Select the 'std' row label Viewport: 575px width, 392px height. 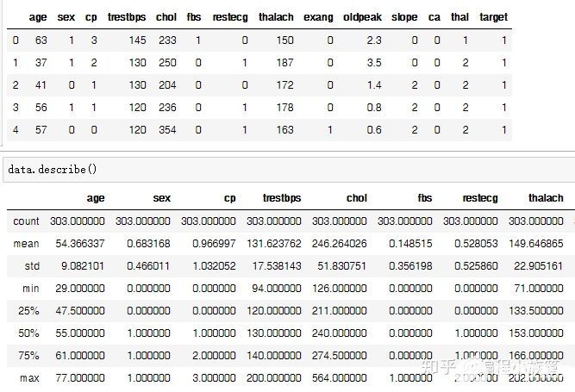click(x=31, y=266)
